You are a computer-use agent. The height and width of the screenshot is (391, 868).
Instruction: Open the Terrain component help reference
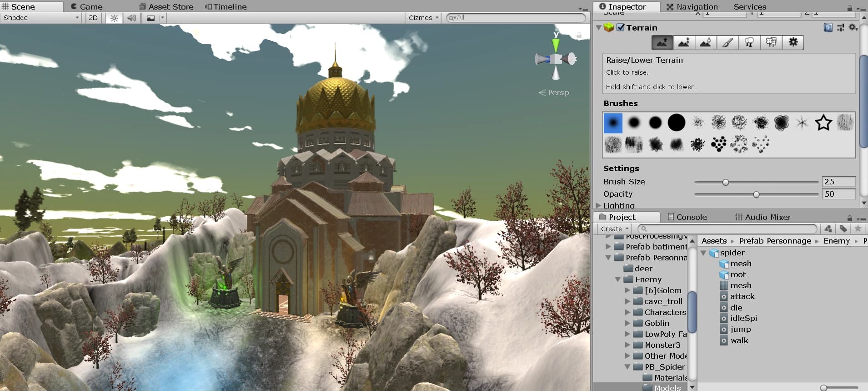click(x=828, y=28)
